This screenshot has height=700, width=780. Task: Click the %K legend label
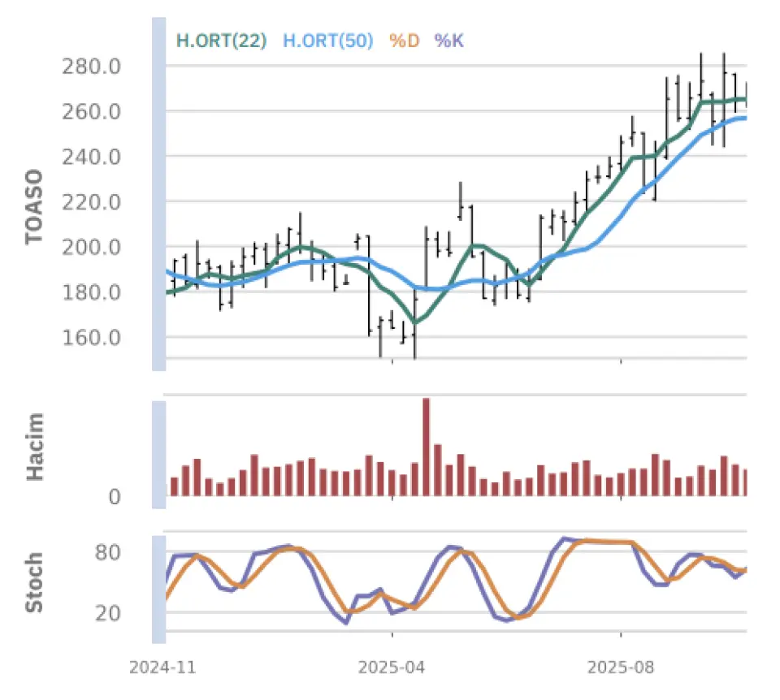(449, 41)
